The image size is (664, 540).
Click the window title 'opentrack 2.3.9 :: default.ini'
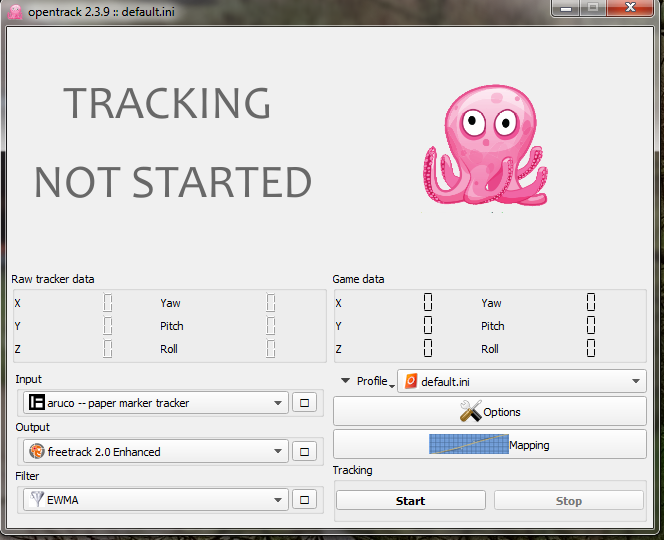[x=101, y=12]
